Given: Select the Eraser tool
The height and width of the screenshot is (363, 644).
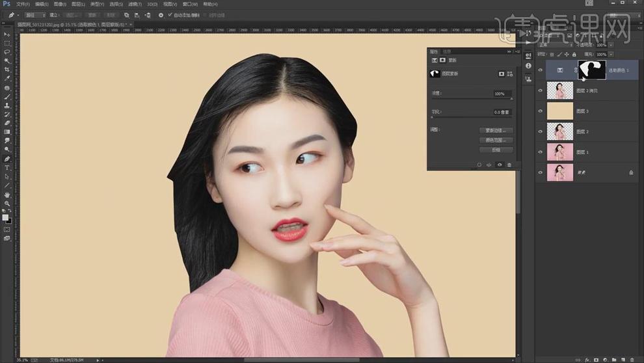Looking at the screenshot, I should 7,123.
